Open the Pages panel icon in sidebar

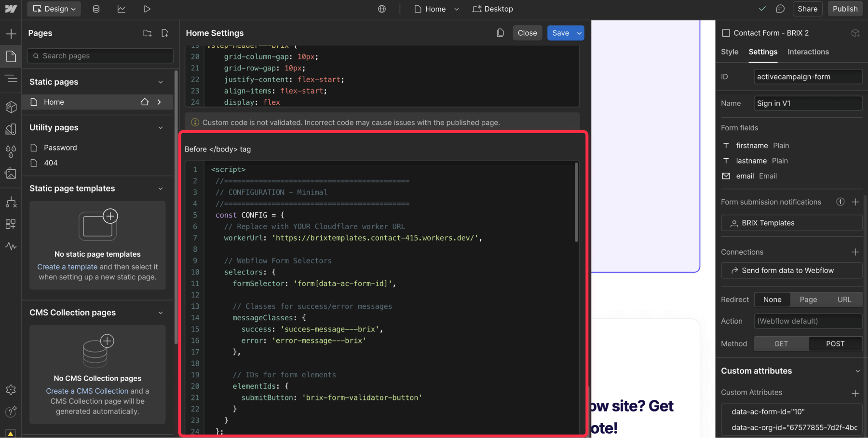11,56
